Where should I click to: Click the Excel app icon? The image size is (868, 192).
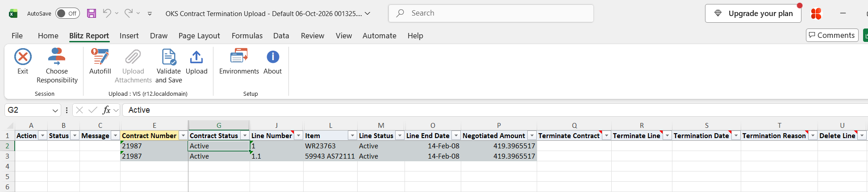point(13,13)
